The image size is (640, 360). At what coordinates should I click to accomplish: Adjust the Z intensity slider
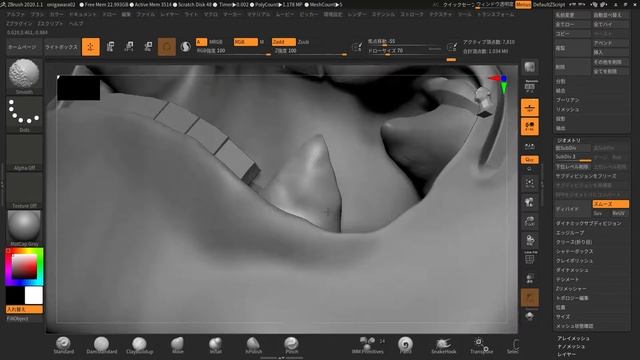[x=310, y=51]
